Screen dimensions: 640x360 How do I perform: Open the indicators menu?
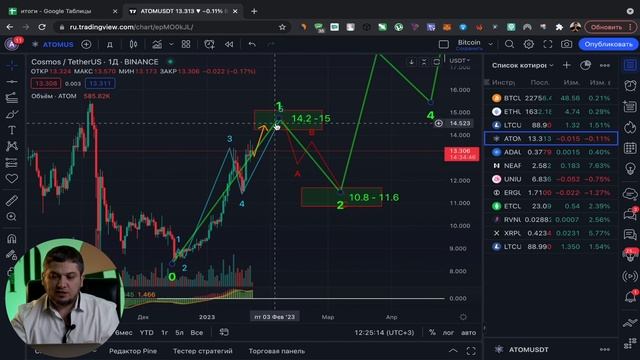click(x=157, y=44)
